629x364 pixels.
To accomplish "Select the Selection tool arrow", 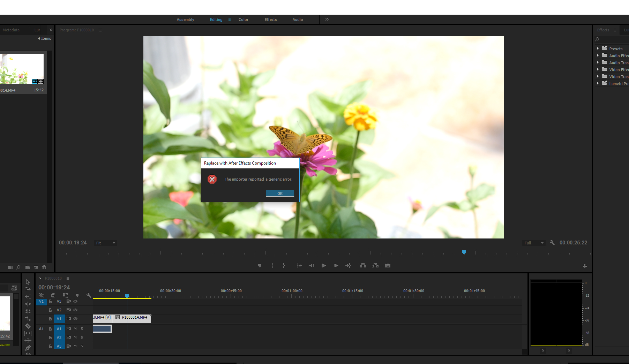I will [28, 282].
